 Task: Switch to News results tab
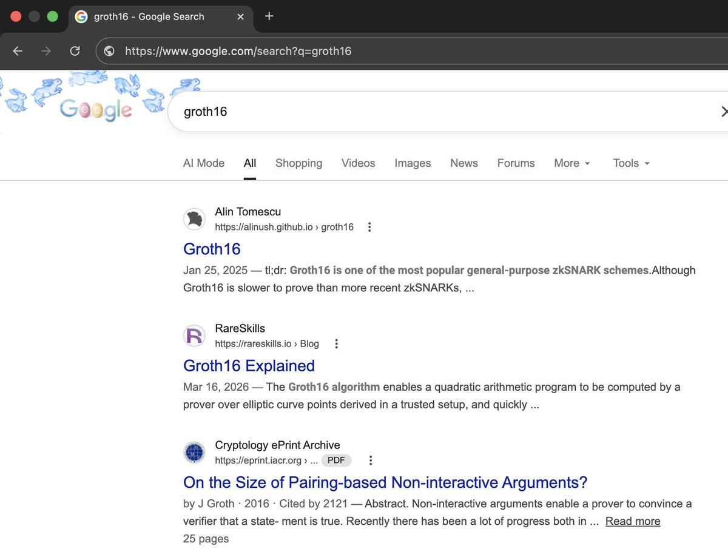464,163
